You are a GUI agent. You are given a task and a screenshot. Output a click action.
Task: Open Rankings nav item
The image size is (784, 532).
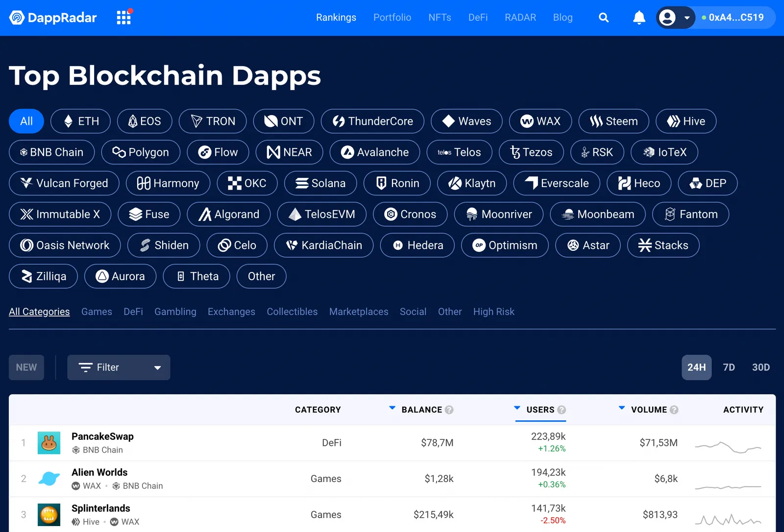coord(336,18)
